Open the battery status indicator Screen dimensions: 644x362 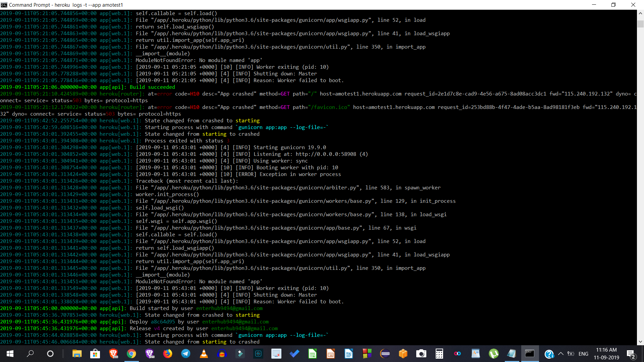tap(571, 354)
